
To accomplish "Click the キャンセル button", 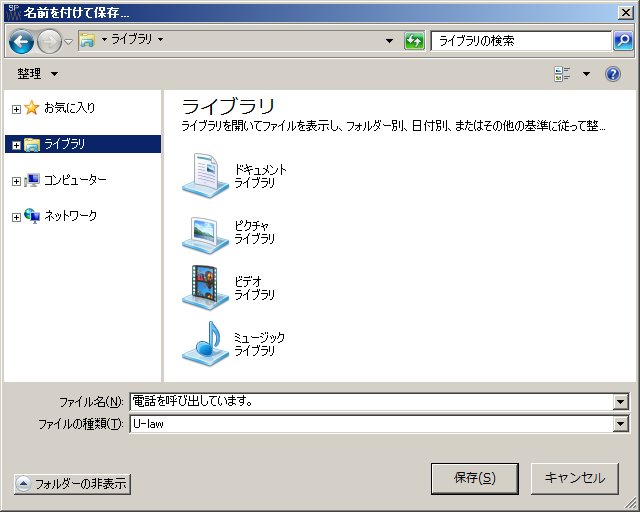I will (x=574, y=478).
